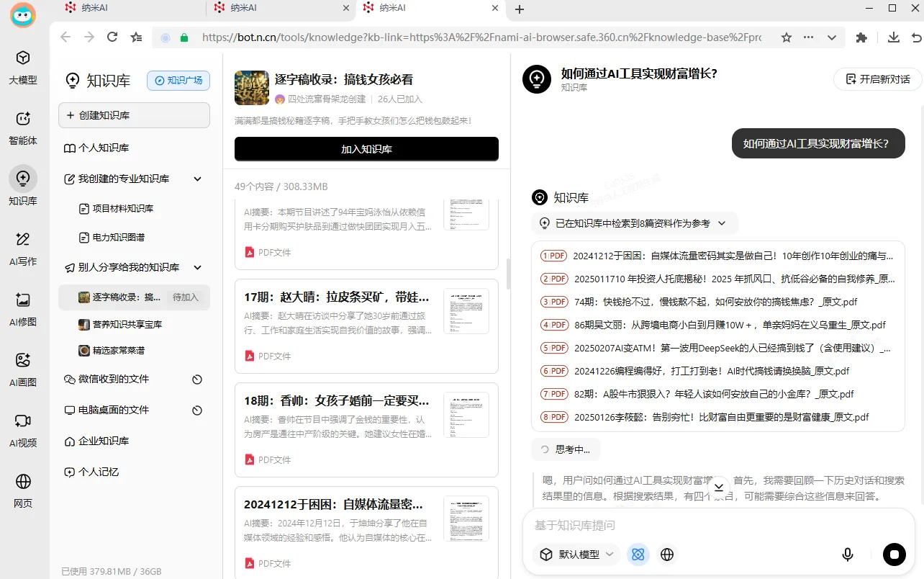Click the 加入知识库 button
924x579 pixels.
366,149
